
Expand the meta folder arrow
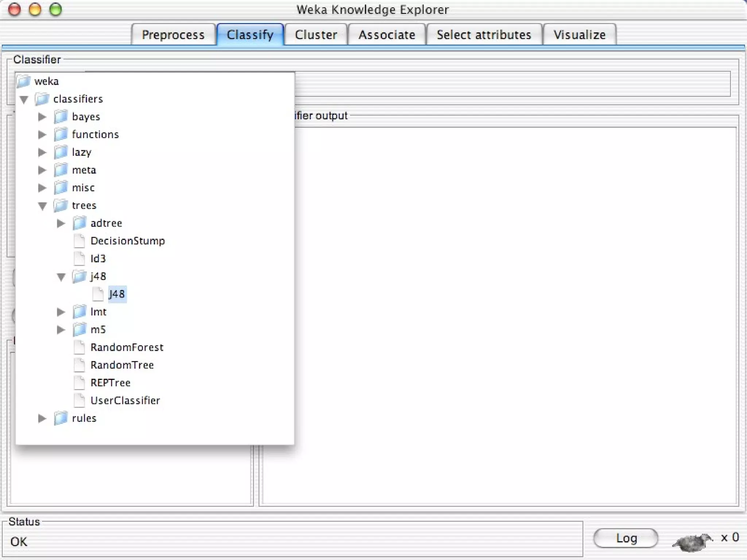(x=42, y=170)
